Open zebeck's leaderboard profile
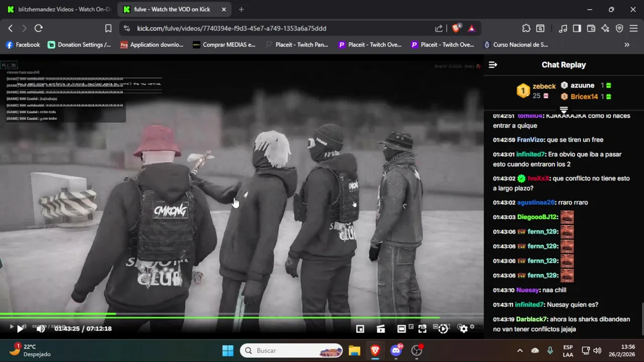The width and height of the screenshot is (644, 362). (x=536, y=90)
